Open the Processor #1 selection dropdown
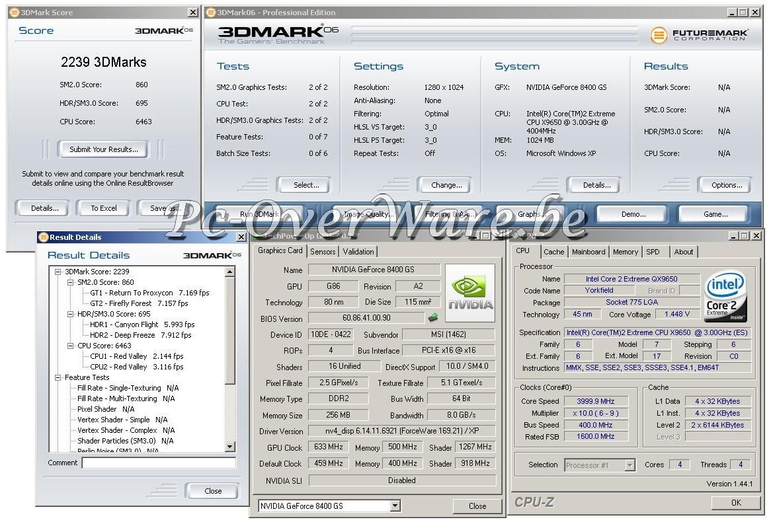This screenshot has width=769, height=532. tap(630, 465)
